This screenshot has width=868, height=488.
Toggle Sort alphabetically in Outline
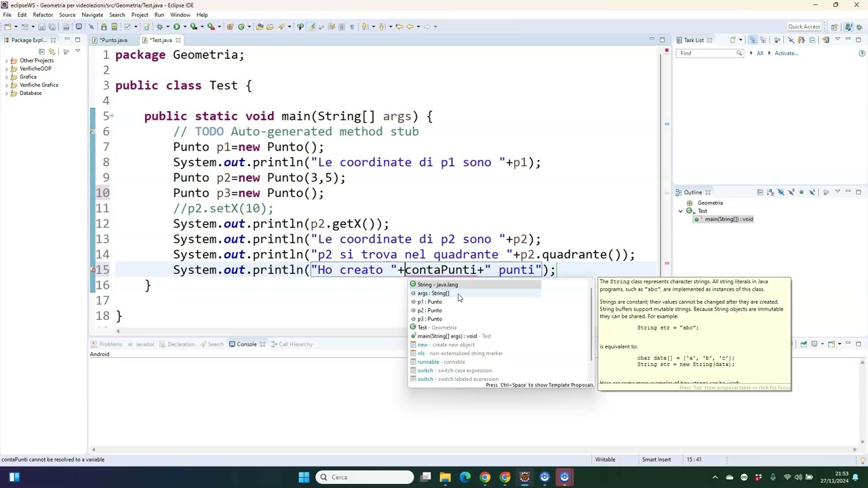tap(770, 192)
